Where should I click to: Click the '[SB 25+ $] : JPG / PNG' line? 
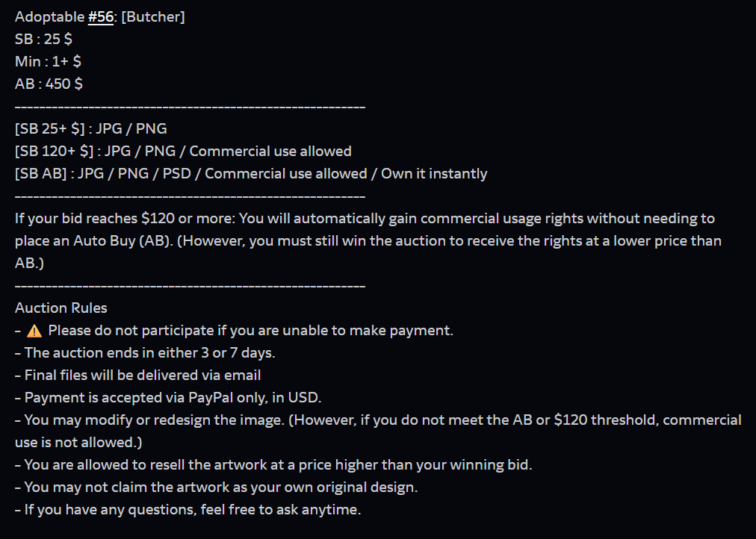tap(91, 128)
